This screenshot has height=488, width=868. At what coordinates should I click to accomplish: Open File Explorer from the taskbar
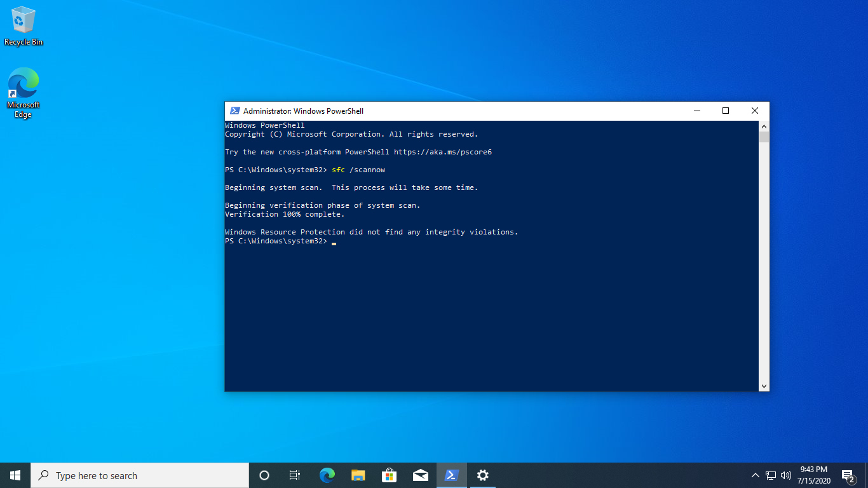point(358,475)
